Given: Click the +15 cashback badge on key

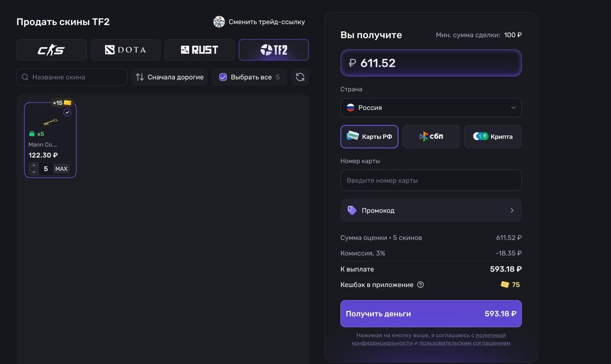Looking at the screenshot, I should click(62, 103).
